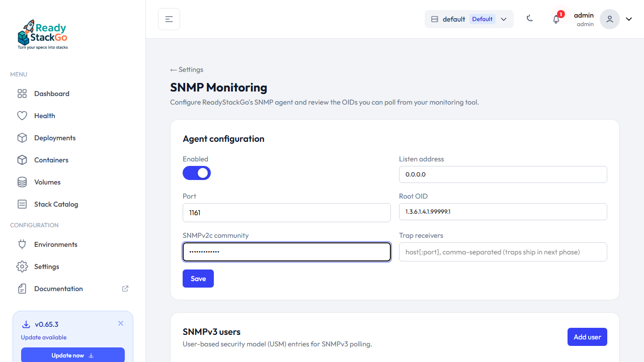Dismiss the update available banner
Screen dimensions: 644x362
[x=121, y=323]
